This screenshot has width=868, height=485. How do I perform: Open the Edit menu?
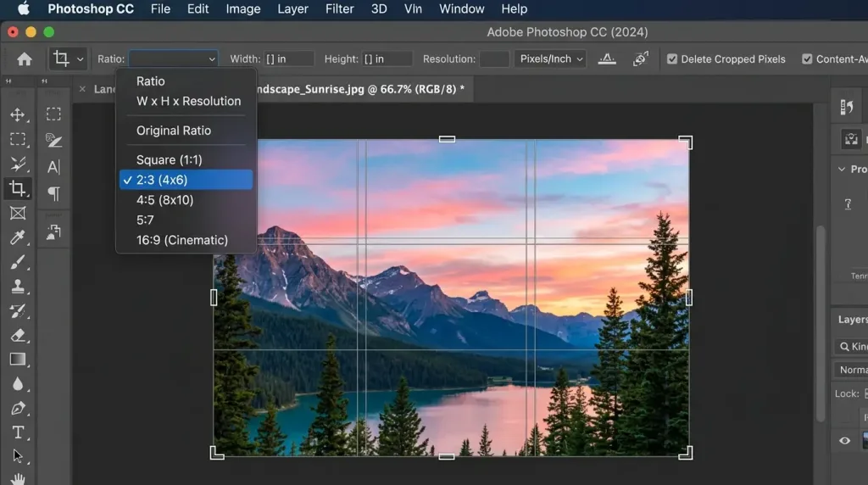[x=198, y=8]
